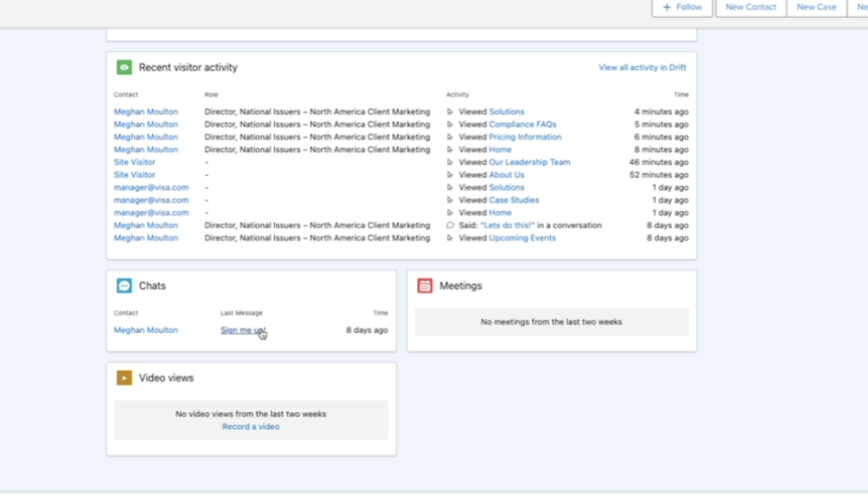Open the Compliance FAQs page link
868x497 pixels.
click(523, 124)
